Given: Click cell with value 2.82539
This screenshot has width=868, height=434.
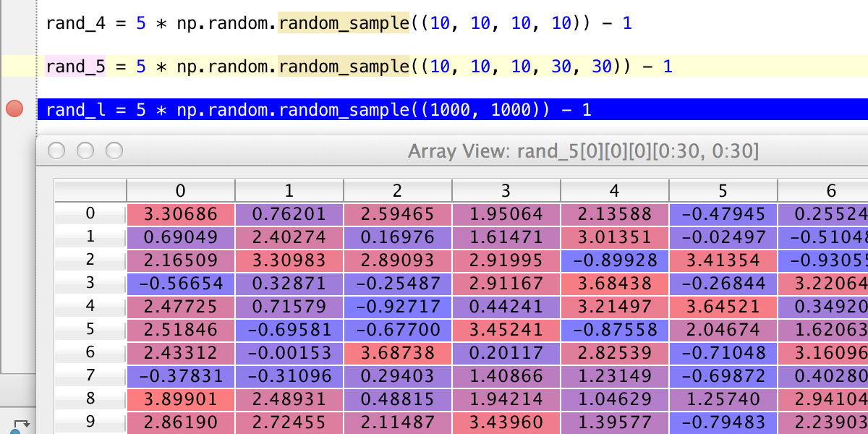Looking at the screenshot, I should coord(615,353).
